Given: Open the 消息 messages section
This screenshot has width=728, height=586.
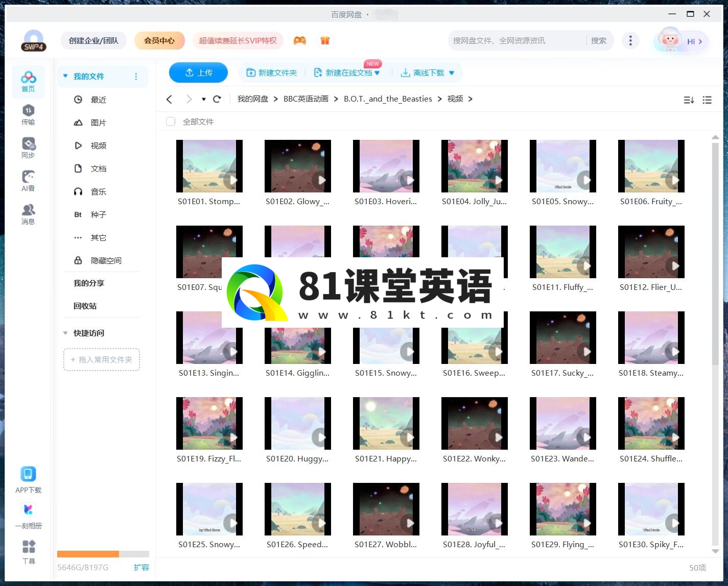Looking at the screenshot, I should (28, 214).
